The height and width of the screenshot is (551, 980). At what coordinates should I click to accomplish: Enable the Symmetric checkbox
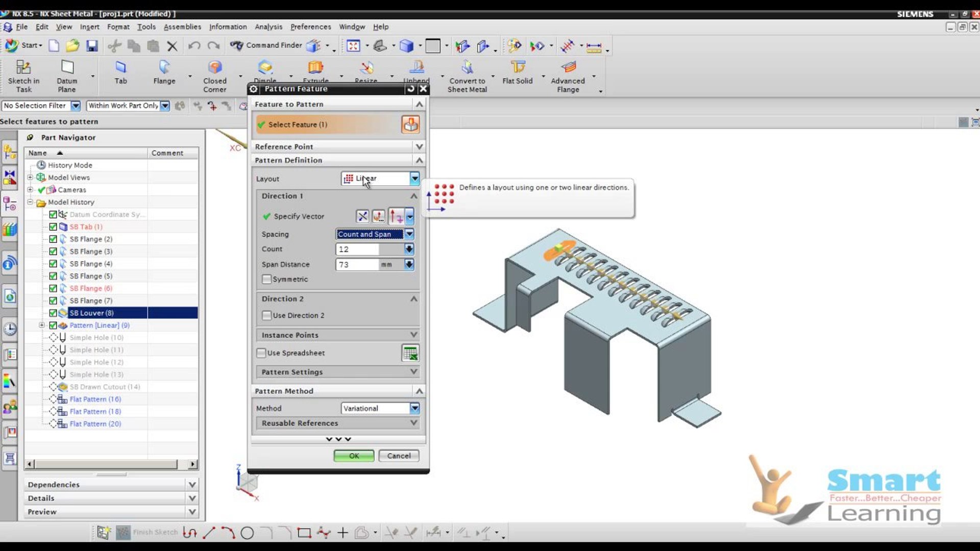tap(266, 279)
